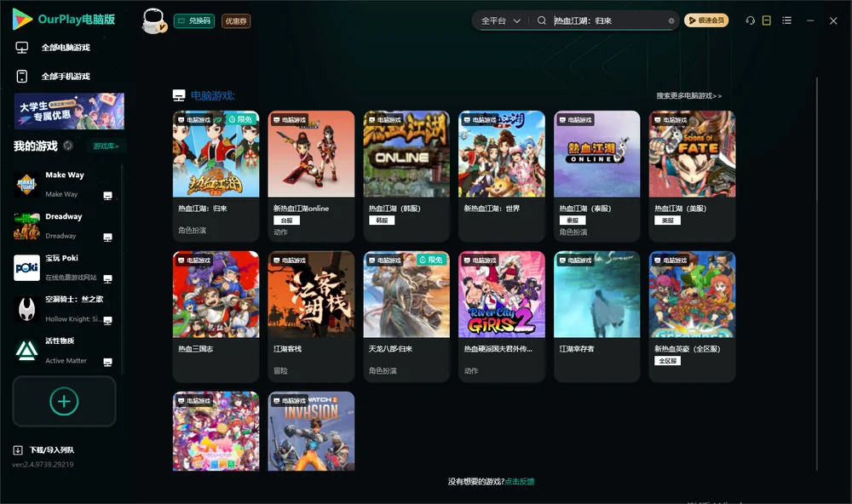852x504 pixels.
Task: Clear the search box text
Action: click(x=671, y=20)
